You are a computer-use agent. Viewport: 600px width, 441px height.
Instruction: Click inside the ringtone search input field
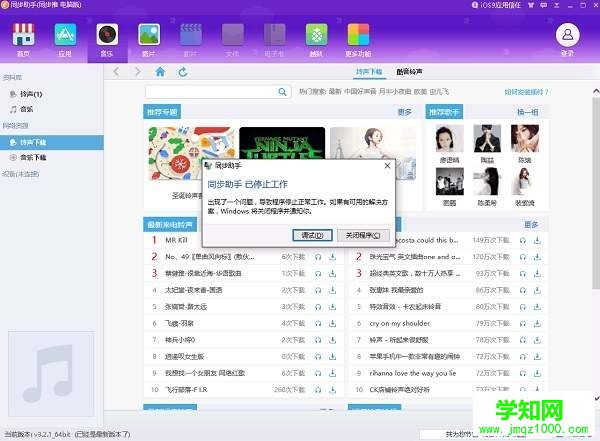tap(210, 92)
